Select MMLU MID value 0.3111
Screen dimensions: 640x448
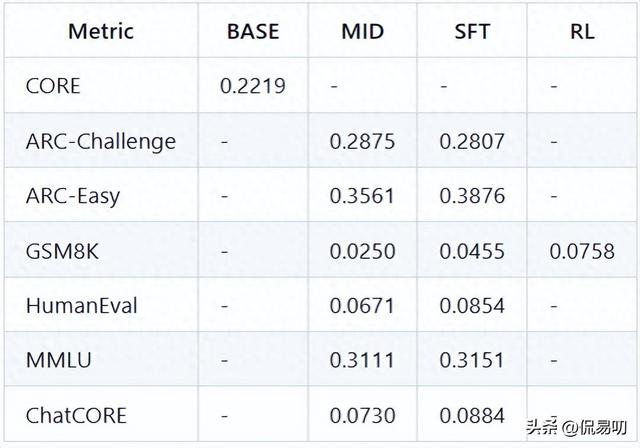(x=363, y=360)
